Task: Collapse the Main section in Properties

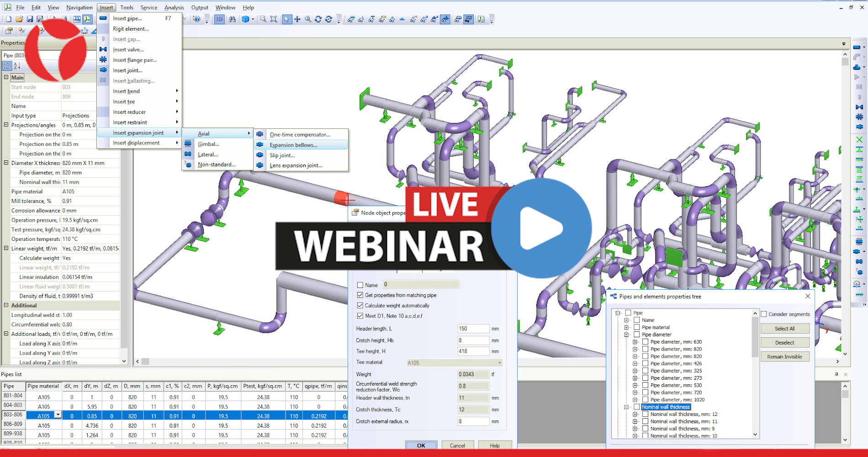Action: click(6, 77)
